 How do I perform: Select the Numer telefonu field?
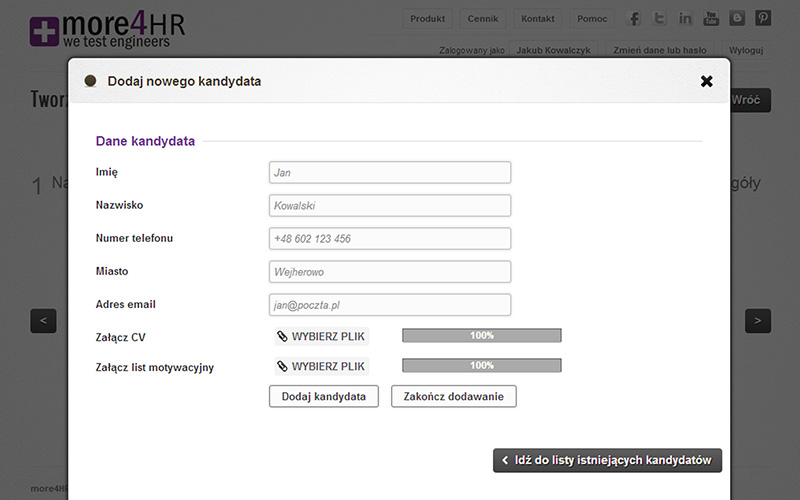(390, 239)
